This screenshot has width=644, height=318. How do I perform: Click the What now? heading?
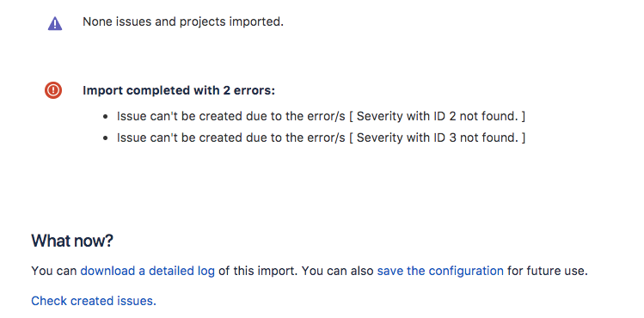72,241
